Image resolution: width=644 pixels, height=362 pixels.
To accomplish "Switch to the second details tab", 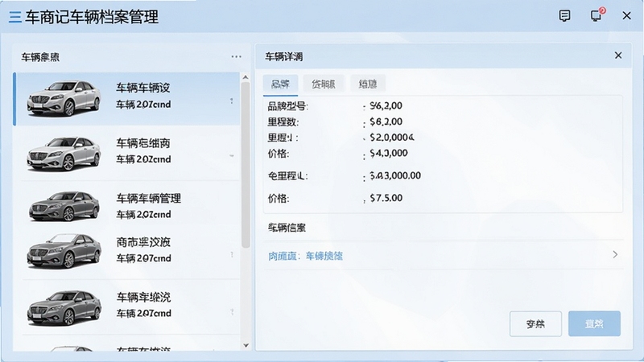I will click(324, 84).
